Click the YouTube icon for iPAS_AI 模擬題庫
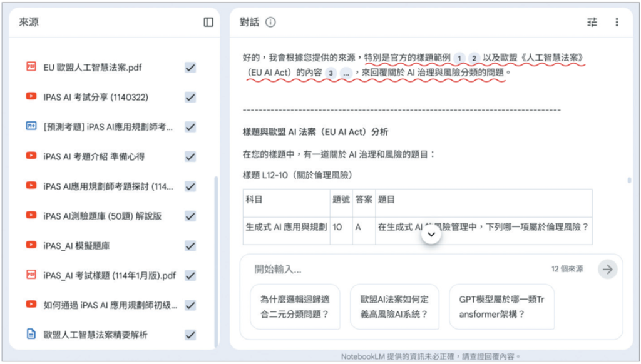Screen dimensions: 641x364 [31, 245]
